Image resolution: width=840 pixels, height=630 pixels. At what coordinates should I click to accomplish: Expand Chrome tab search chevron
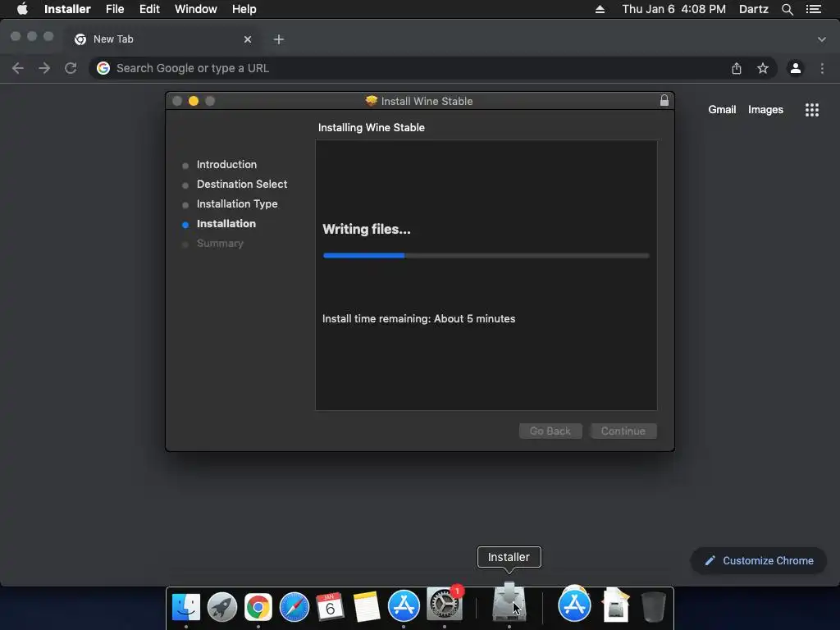point(821,39)
